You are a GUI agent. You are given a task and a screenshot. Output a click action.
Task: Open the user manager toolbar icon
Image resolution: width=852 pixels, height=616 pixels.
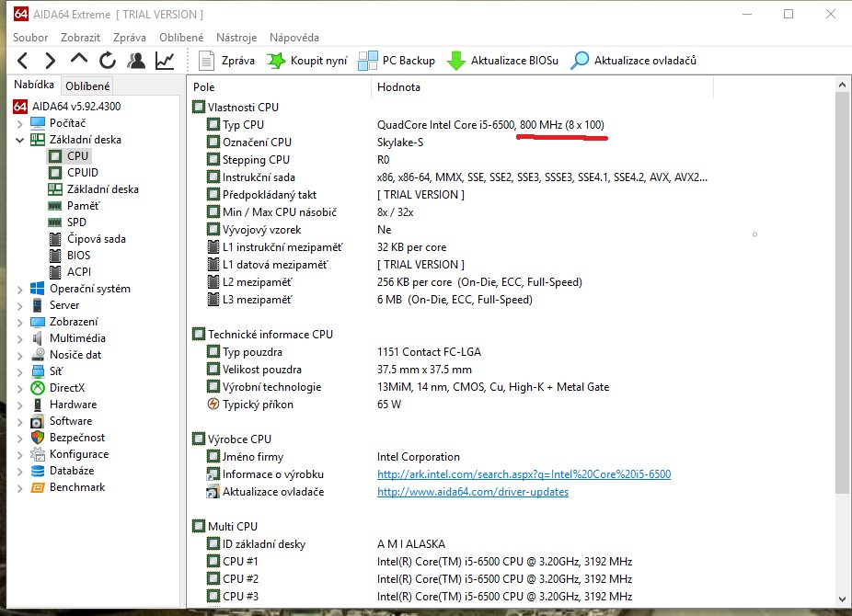click(136, 61)
